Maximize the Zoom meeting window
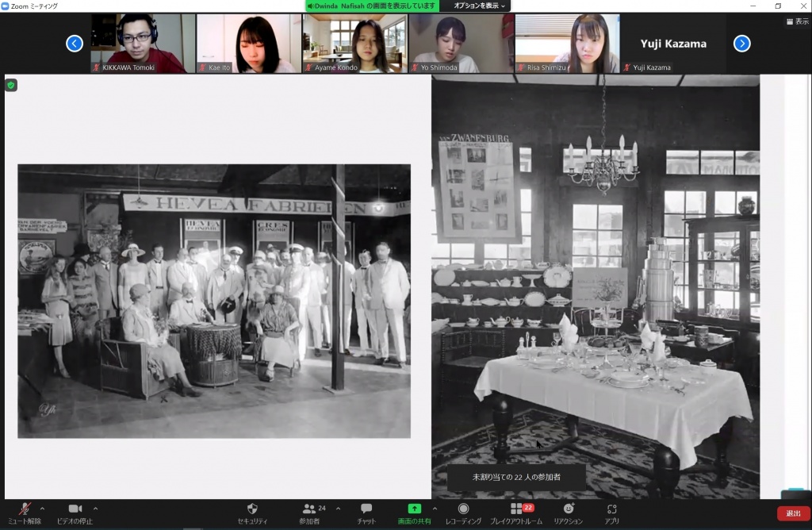This screenshot has height=530, width=812. [x=778, y=6]
